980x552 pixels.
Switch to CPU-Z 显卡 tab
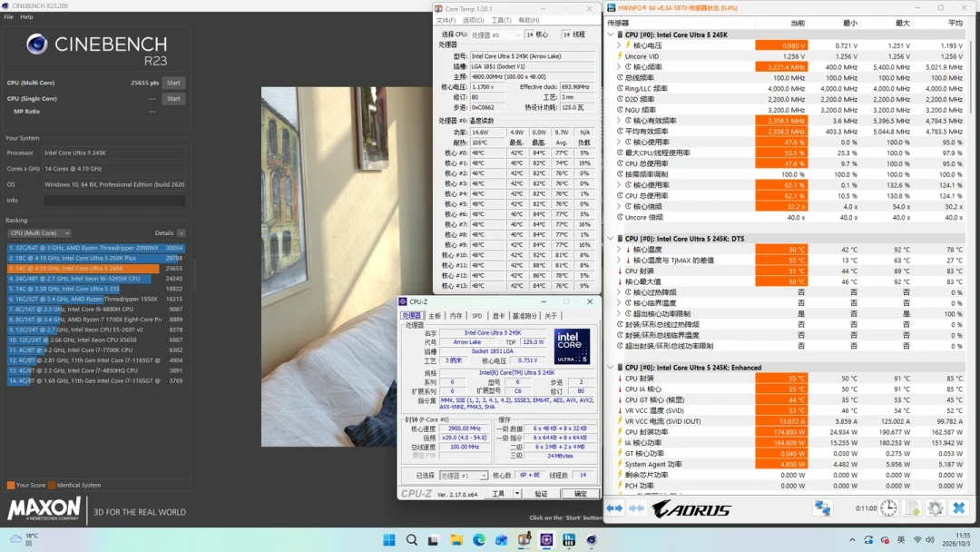[498, 316]
